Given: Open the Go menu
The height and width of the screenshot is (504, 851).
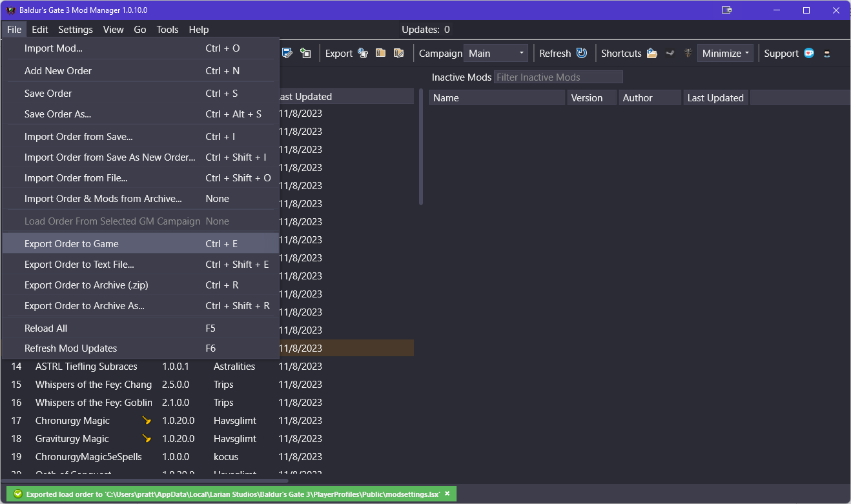Looking at the screenshot, I should pos(140,29).
